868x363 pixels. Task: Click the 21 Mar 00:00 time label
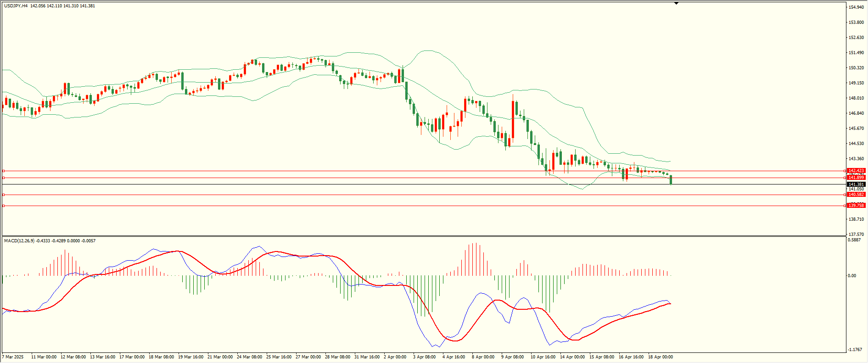coord(220,357)
